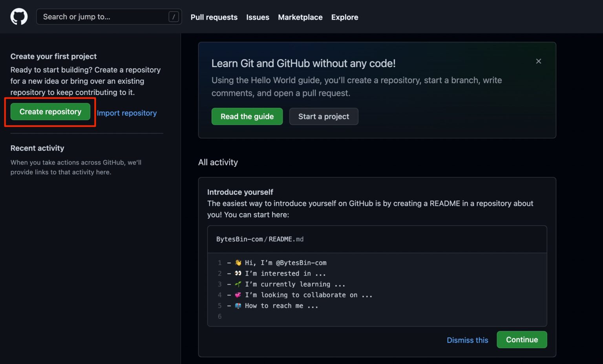The height and width of the screenshot is (364, 603).
Task: Click the BytesBin-com/README.md file name
Action: click(x=260, y=239)
